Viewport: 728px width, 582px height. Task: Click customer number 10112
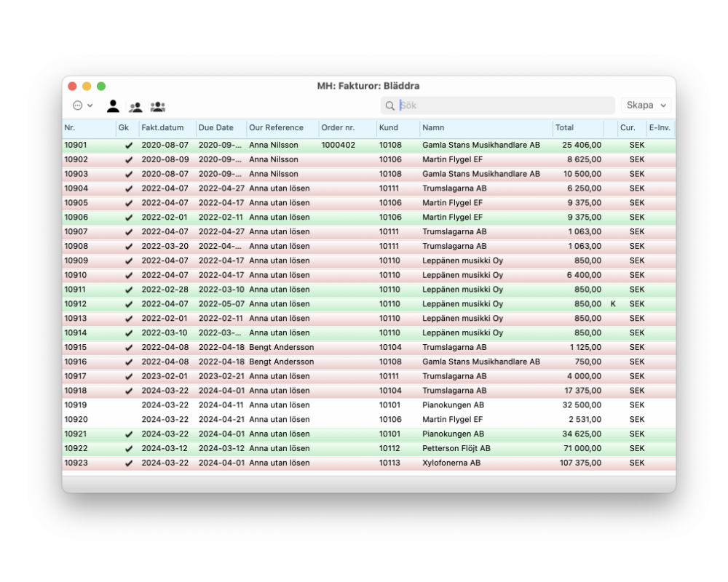pos(389,448)
